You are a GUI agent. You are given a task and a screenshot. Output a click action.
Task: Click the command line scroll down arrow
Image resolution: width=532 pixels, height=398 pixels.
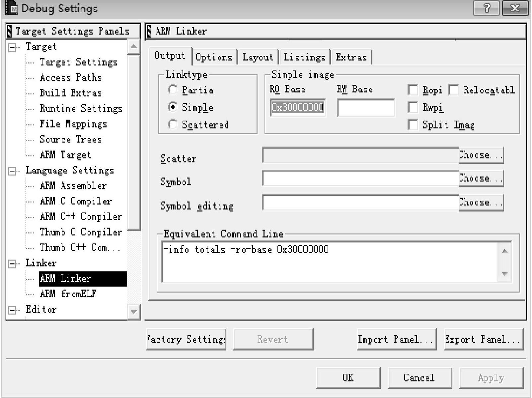504,274
